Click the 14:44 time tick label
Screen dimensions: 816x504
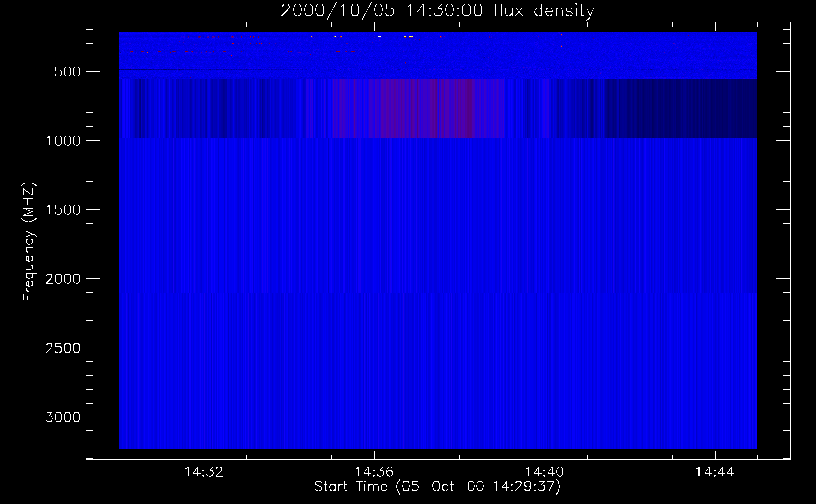pos(715,472)
